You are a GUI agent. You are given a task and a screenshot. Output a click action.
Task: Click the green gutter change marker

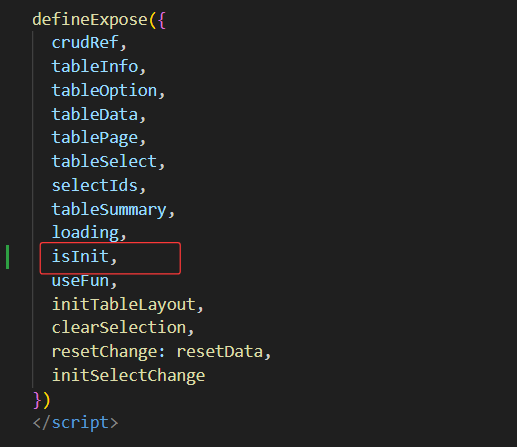7,257
